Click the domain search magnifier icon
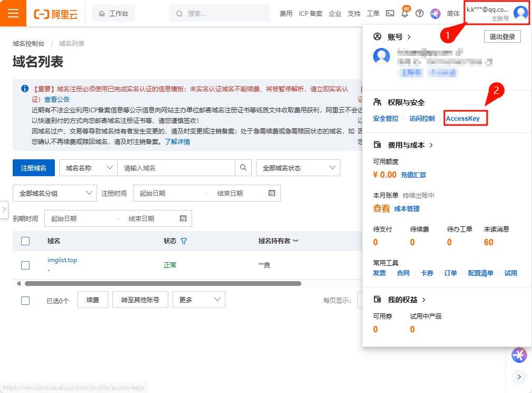Screen dimensions: 532x393 243,168
